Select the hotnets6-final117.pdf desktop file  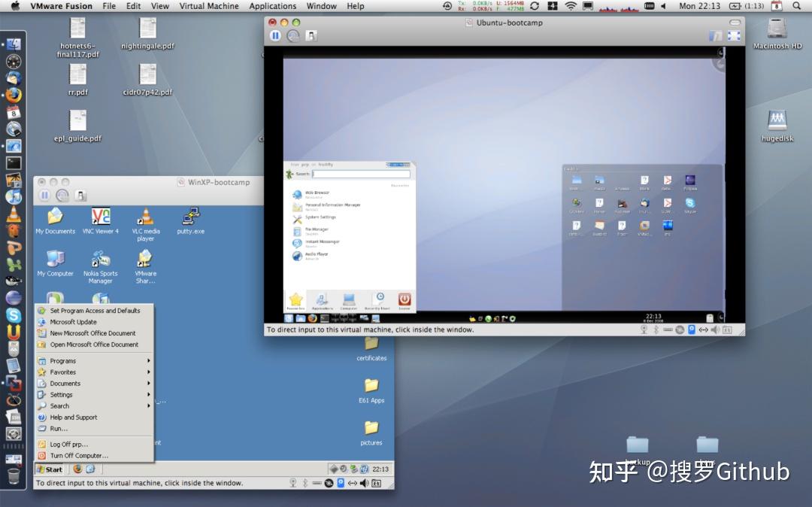(77, 38)
